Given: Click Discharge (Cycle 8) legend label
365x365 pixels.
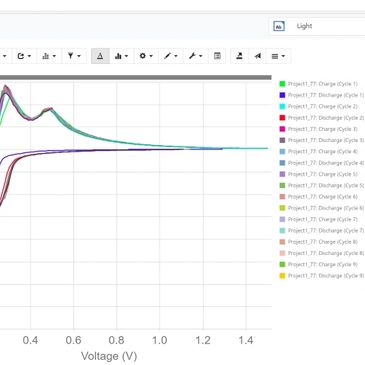Looking at the screenshot, I should coord(326,253).
